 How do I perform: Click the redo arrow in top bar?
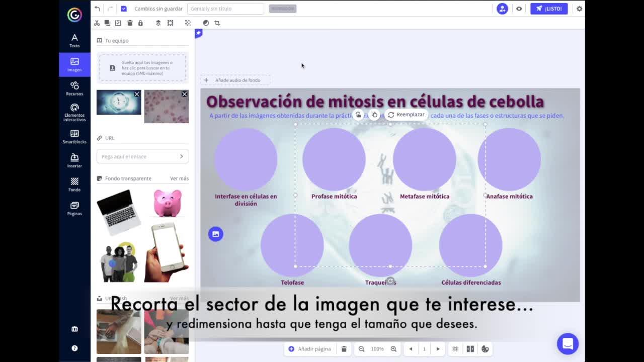pyautogui.click(x=110, y=9)
